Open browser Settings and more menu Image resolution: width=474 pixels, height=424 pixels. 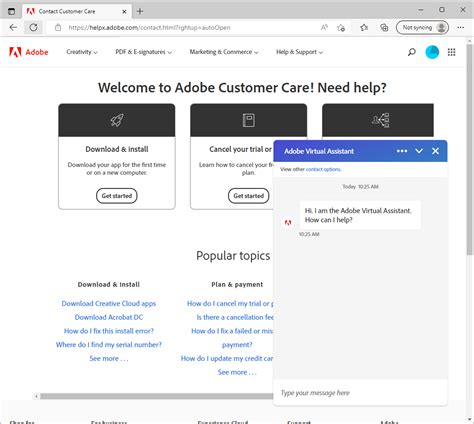point(461,28)
